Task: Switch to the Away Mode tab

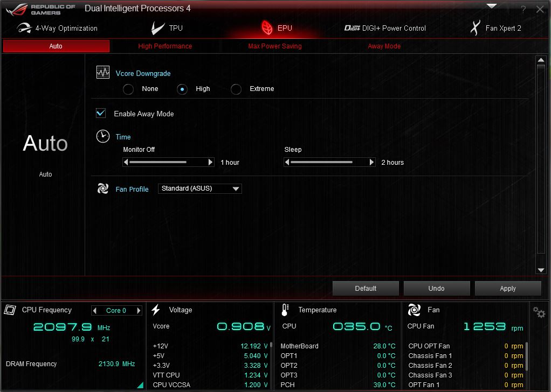Action: tap(384, 46)
